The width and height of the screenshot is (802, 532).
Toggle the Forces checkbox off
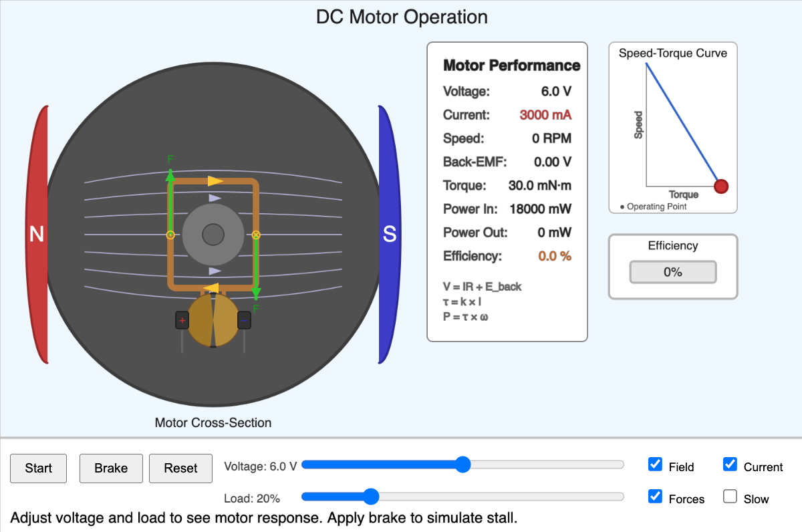(x=655, y=495)
